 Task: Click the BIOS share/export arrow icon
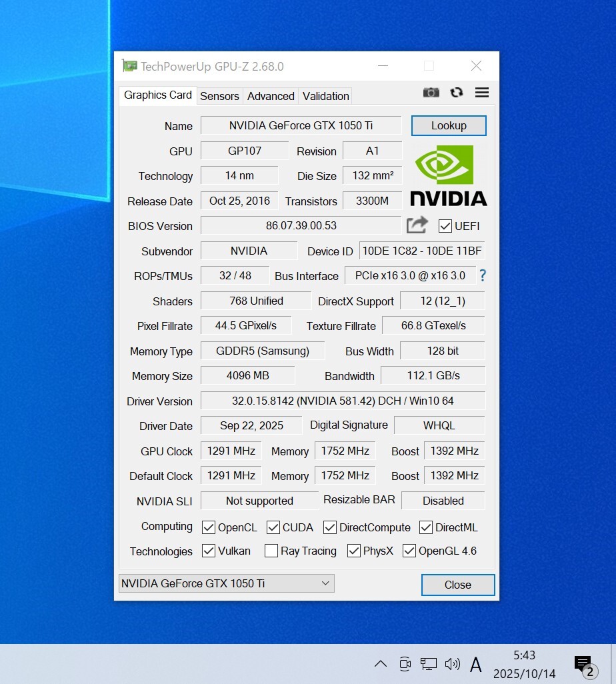pyautogui.click(x=417, y=225)
